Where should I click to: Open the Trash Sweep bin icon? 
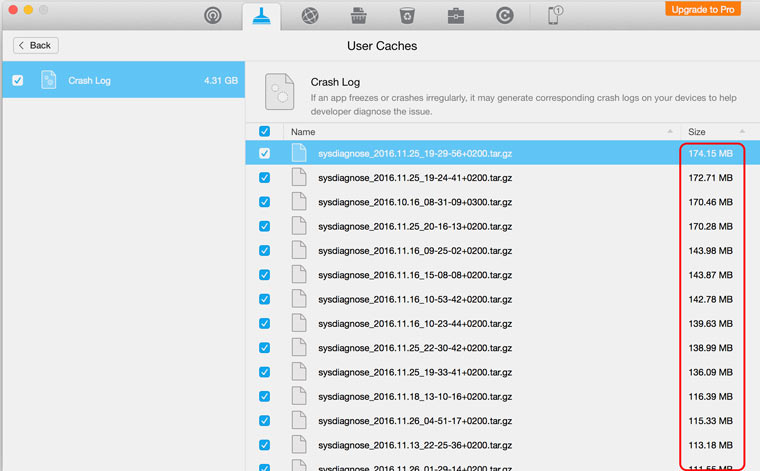[x=407, y=16]
